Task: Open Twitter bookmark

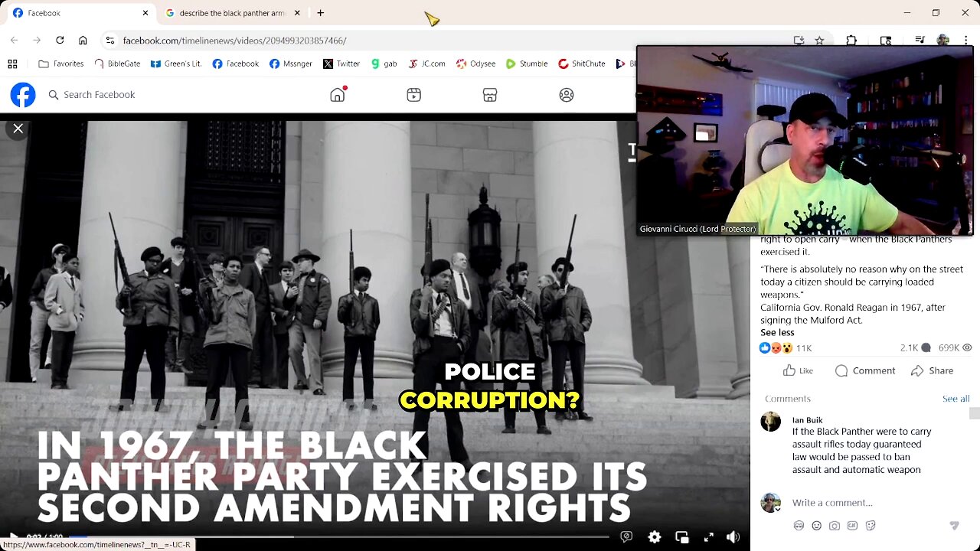Action: point(341,64)
